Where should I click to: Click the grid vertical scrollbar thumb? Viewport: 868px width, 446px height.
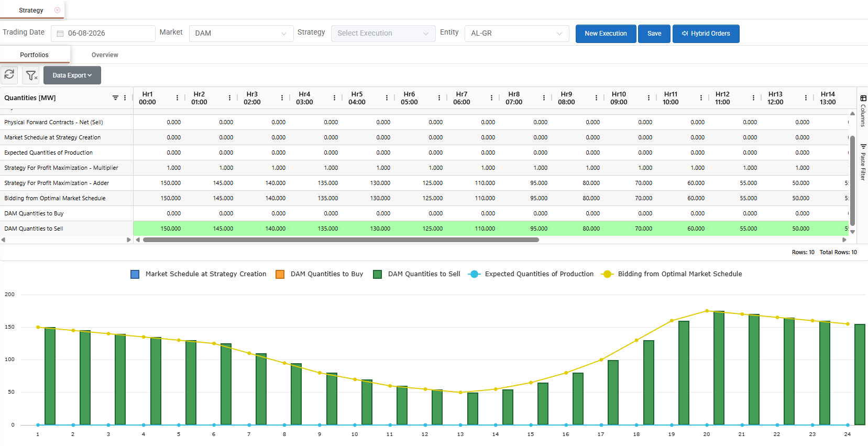(x=852, y=181)
